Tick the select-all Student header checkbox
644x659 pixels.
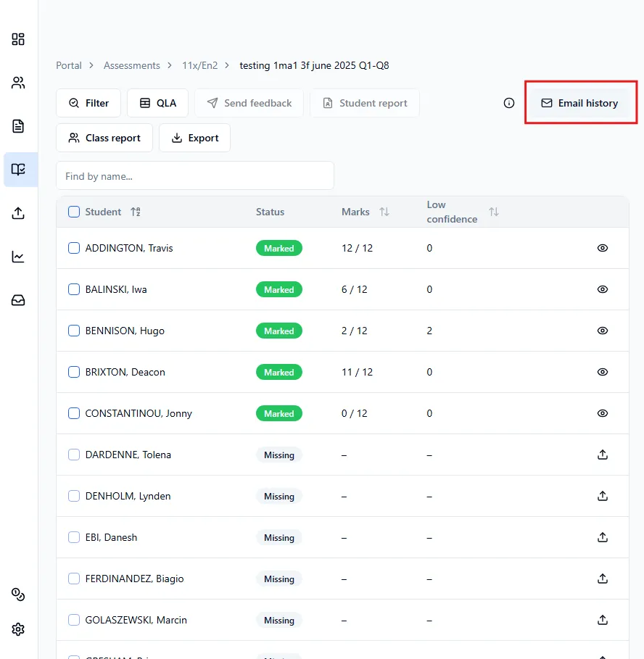(x=74, y=212)
